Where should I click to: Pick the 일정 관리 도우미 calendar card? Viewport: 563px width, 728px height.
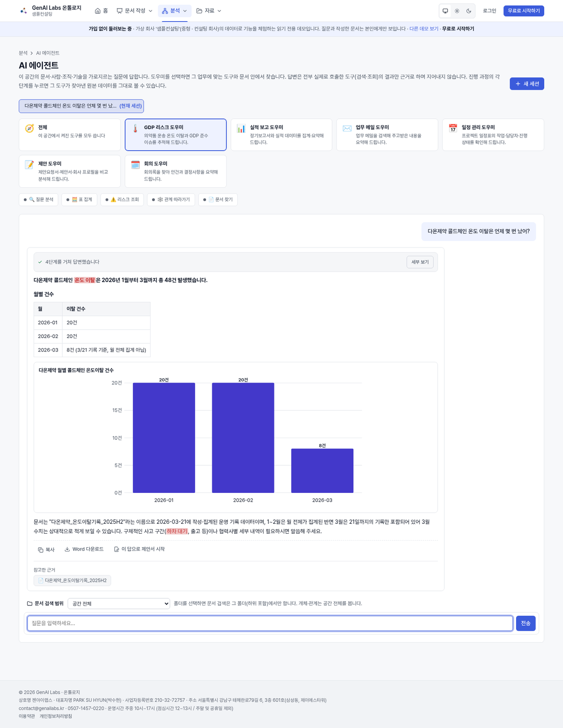[493, 135]
